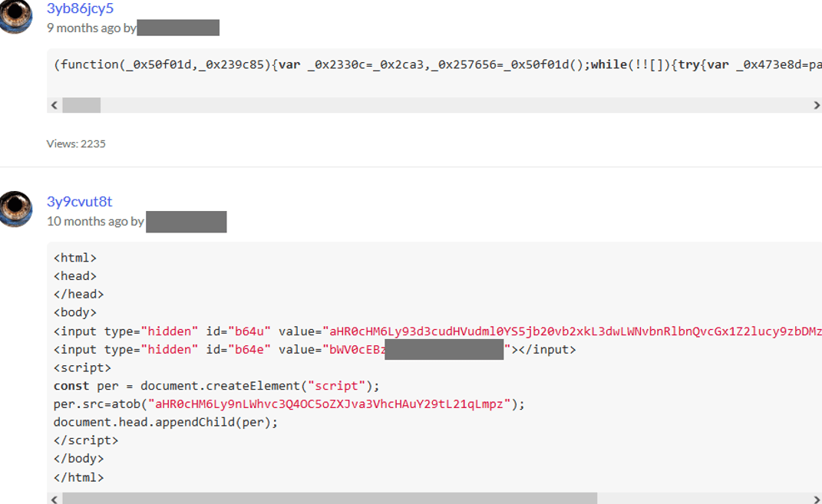The image size is (822, 504).
Task: Click the eye avatar beside 3yb86jcy5
Action: 15,15
